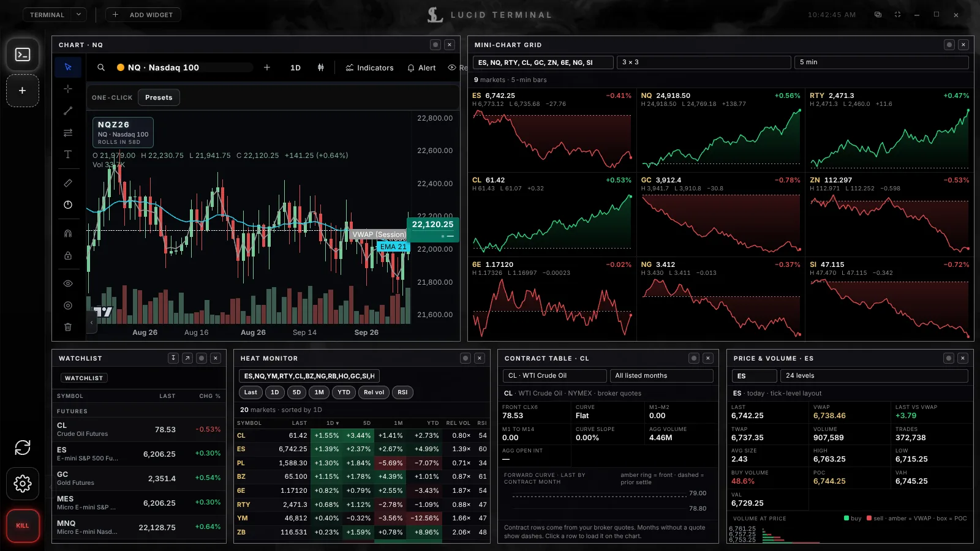This screenshot has width=980, height=551.
Task: Select the WATCHLIST tab
Action: [x=84, y=378]
